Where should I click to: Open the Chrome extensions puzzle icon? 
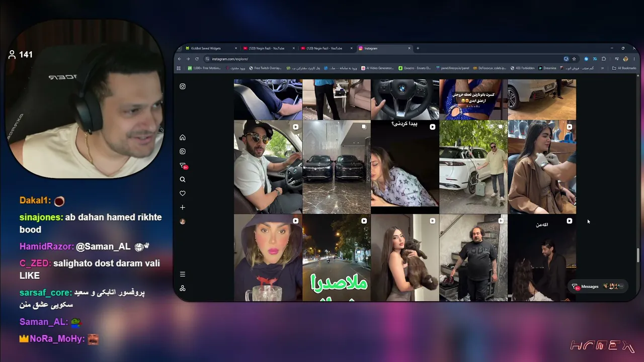tap(604, 59)
